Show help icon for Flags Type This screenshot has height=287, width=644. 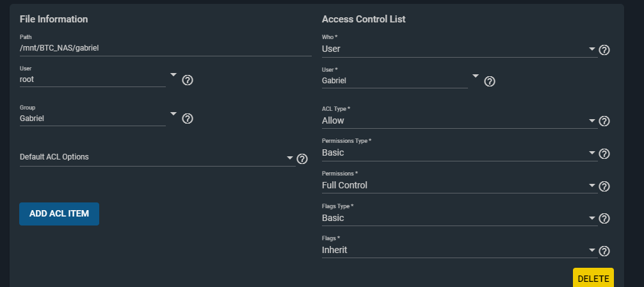pyautogui.click(x=604, y=218)
